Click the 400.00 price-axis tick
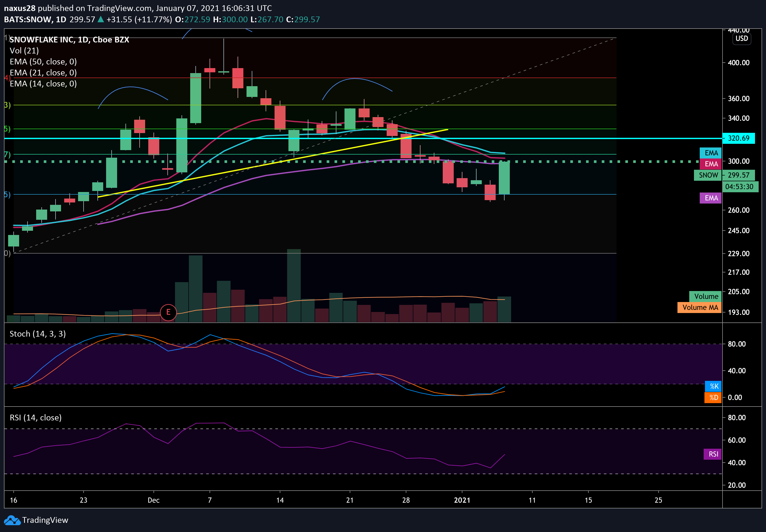 [738, 63]
